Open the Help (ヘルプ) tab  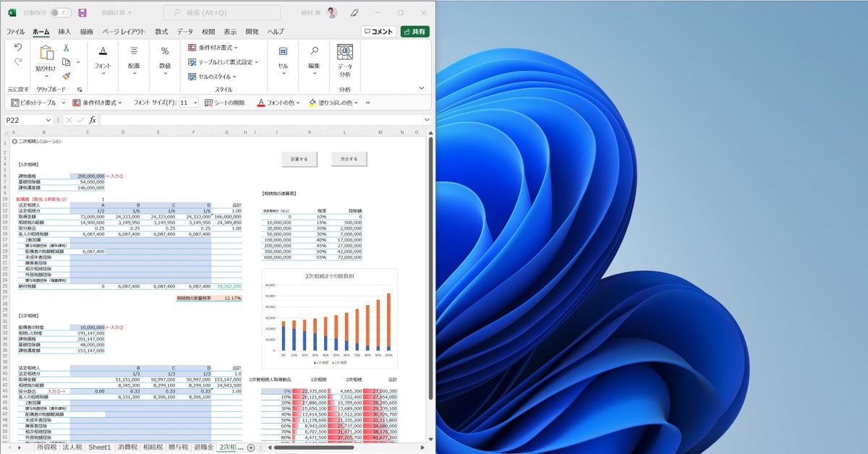pyautogui.click(x=276, y=32)
